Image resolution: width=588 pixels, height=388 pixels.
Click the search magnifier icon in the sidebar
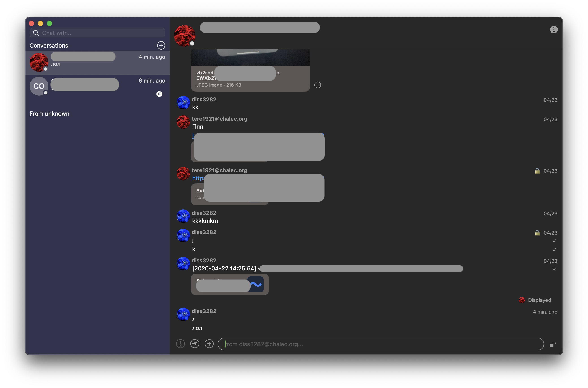[x=36, y=33]
